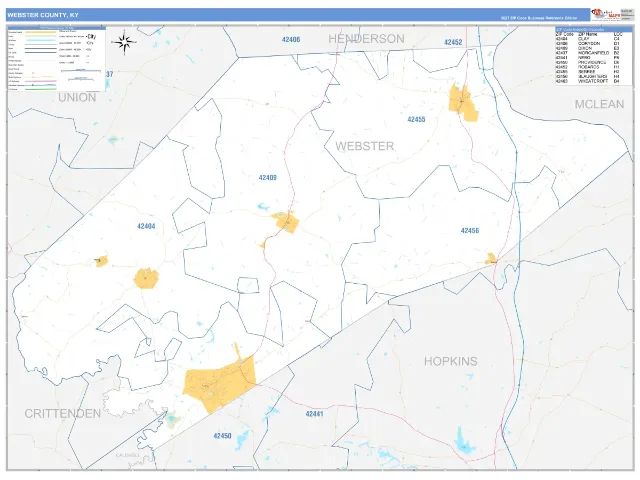Select ZIP code label 42450
640x480 pixels.
[222, 436]
